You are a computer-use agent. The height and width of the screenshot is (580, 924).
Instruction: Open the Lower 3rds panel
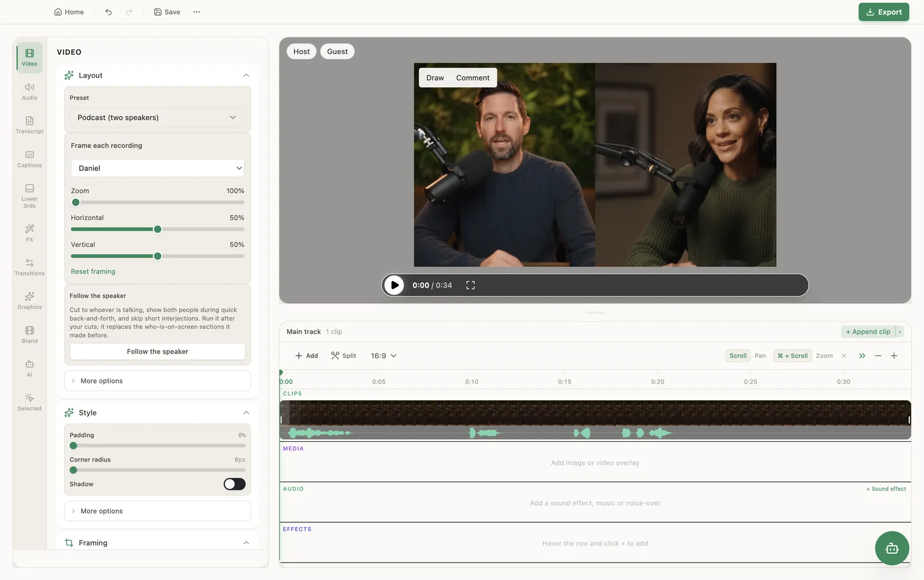(x=29, y=196)
